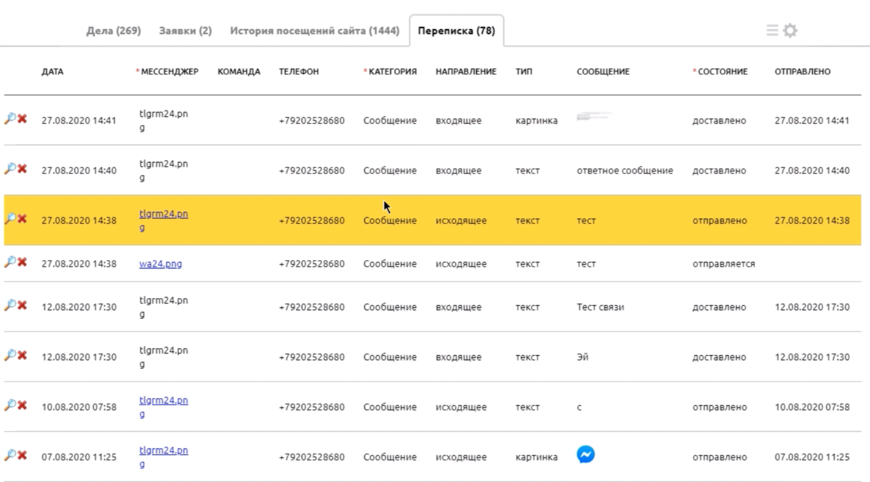Screen dimensions: 870x482
Task: Delete the "Эй" message row with red X
Action: (22, 356)
